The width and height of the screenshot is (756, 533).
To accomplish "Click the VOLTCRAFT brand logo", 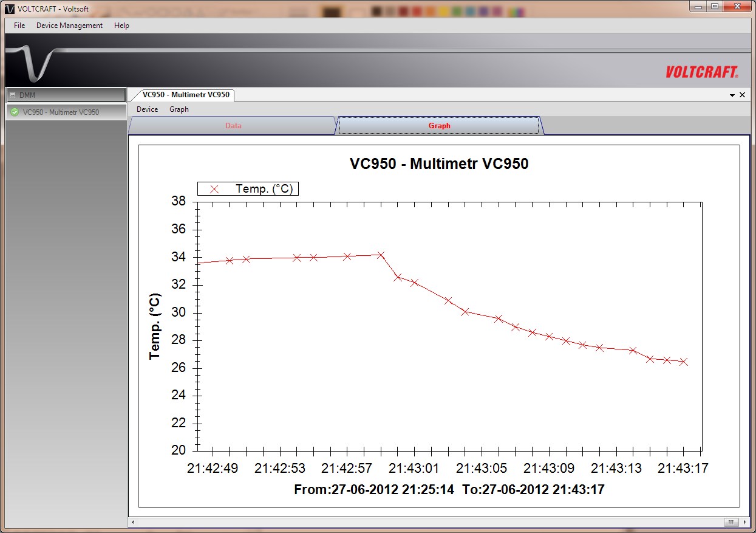I will click(x=702, y=72).
